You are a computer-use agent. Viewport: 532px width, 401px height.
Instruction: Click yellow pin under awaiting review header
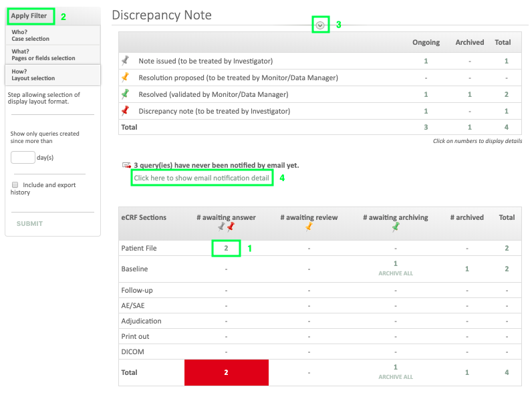(309, 228)
